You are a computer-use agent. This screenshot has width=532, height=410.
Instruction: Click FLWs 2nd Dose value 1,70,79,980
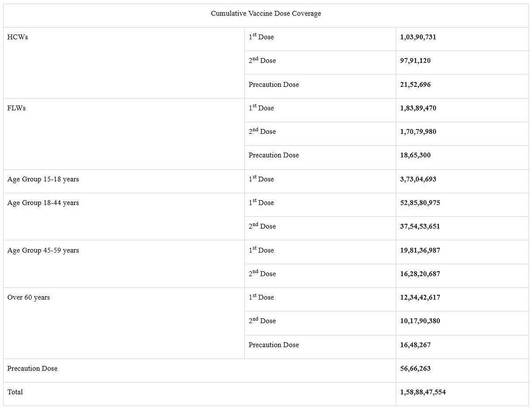point(418,132)
